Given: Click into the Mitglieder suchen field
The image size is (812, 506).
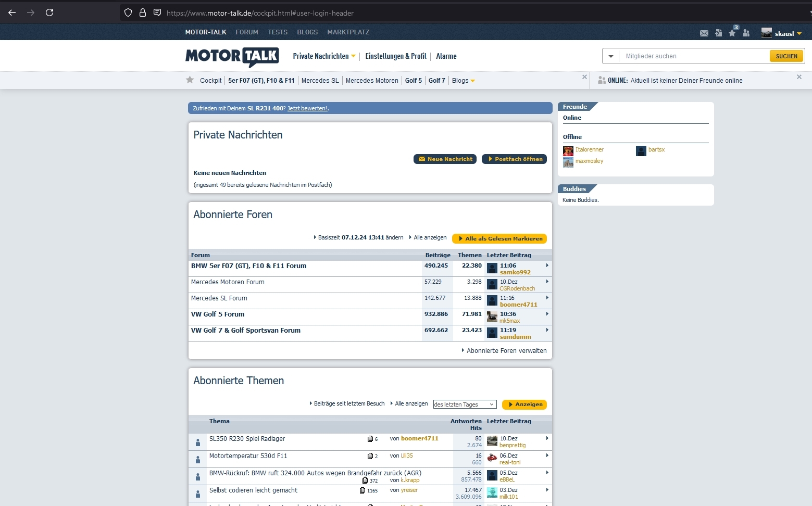Looking at the screenshot, I should click(694, 56).
